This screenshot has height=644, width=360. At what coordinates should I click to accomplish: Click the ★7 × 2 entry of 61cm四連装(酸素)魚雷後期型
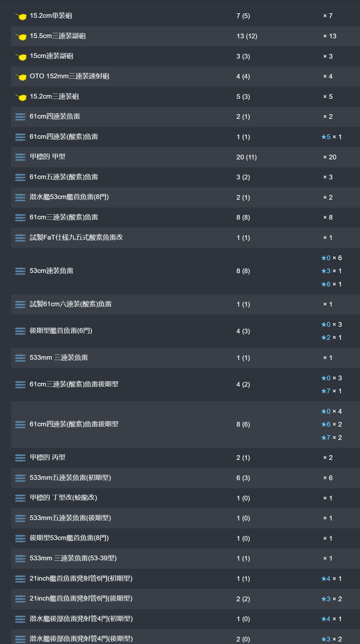[x=331, y=438]
